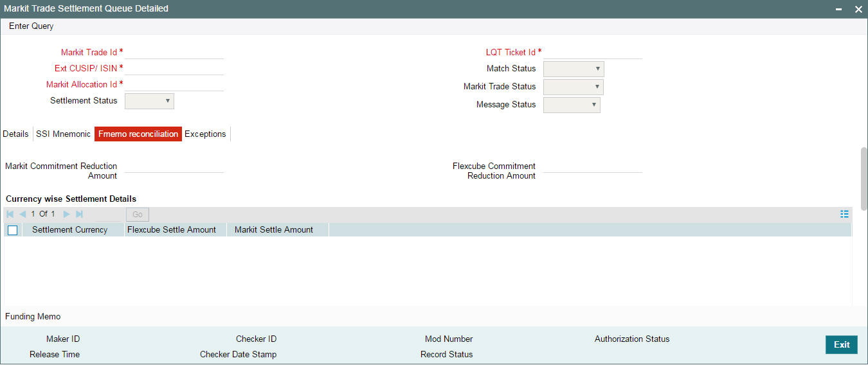868x365 pixels.
Task: Click the Mod Number label
Action: pyautogui.click(x=449, y=339)
